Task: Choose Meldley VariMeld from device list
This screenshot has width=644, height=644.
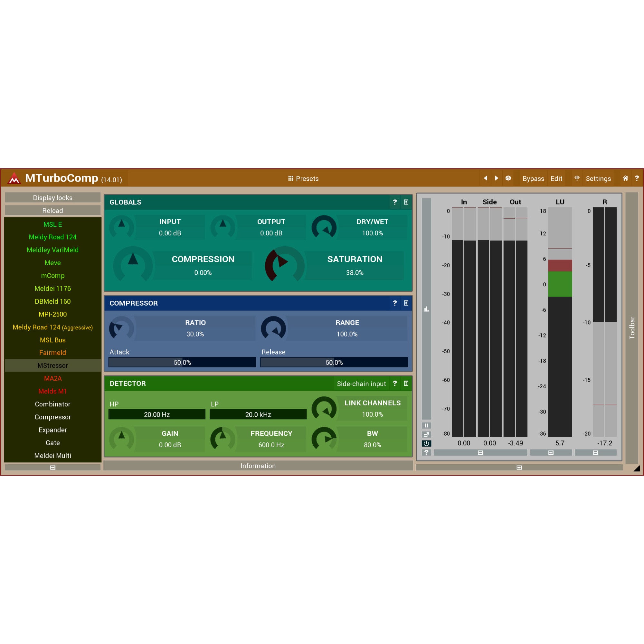Action: [53, 250]
